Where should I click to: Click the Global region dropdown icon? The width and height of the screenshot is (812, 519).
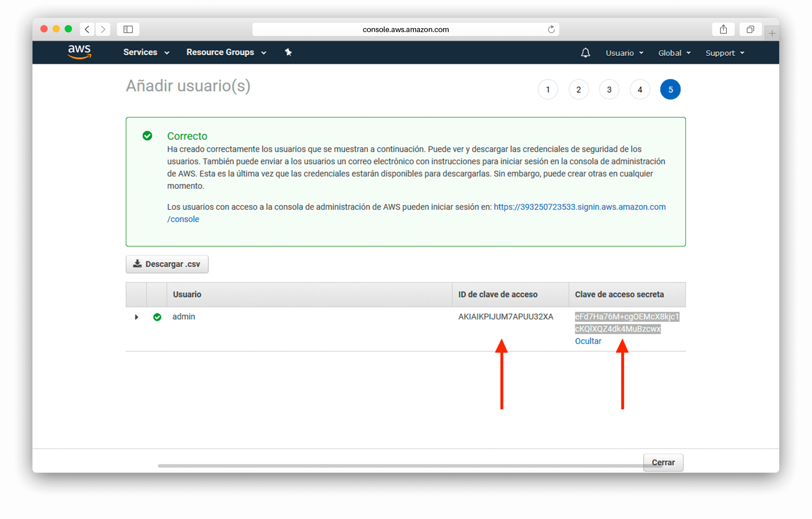(688, 53)
